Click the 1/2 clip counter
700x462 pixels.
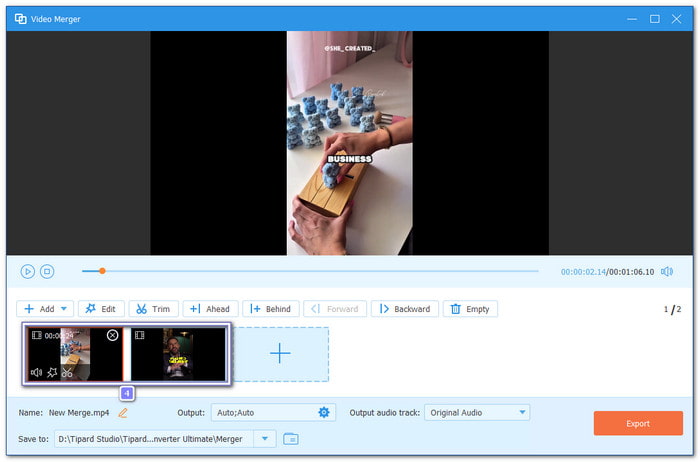pyautogui.click(x=672, y=309)
